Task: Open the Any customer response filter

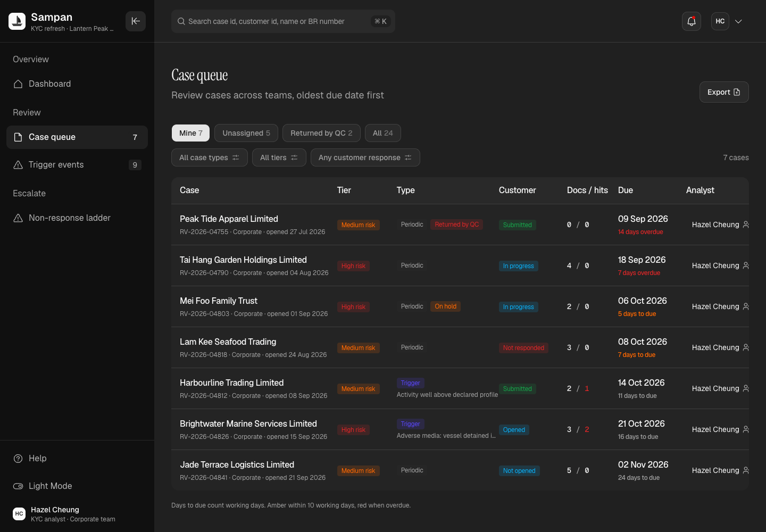Action: (x=365, y=157)
